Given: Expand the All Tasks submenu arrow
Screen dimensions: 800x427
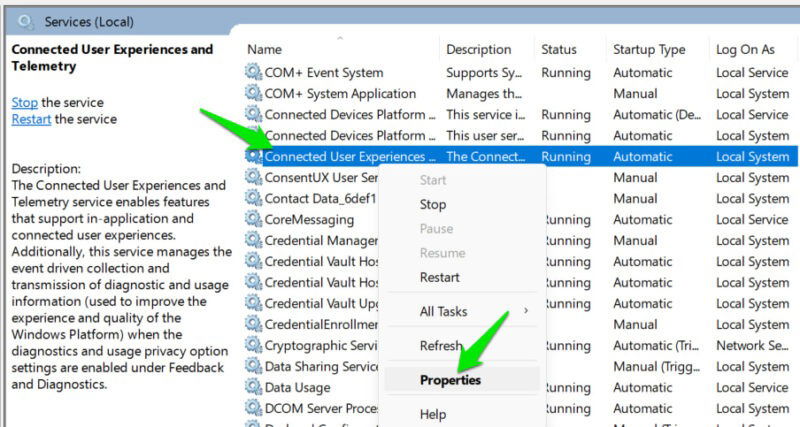Looking at the screenshot, I should pos(526,311).
